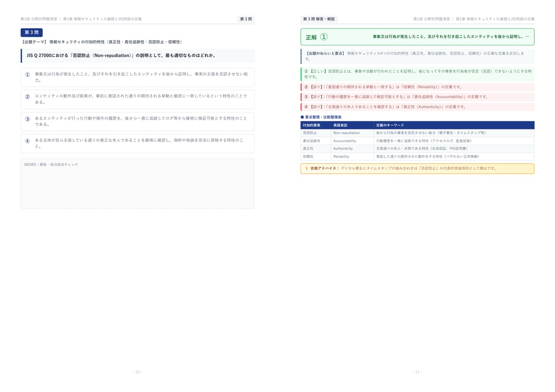Click the 【出題テーマ】 line under the badge
This screenshot has width=555, height=392.
[102, 42]
